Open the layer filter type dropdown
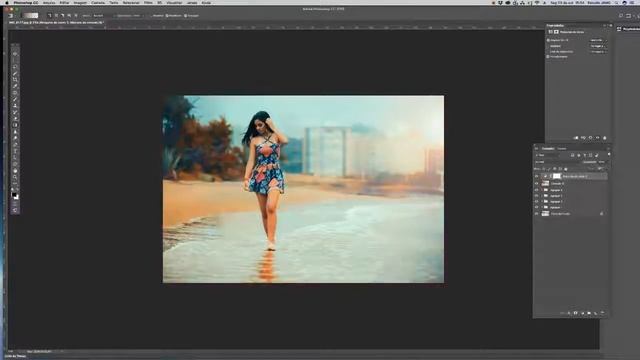Image resolution: width=640 pixels, height=360 pixels. pos(548,155)
